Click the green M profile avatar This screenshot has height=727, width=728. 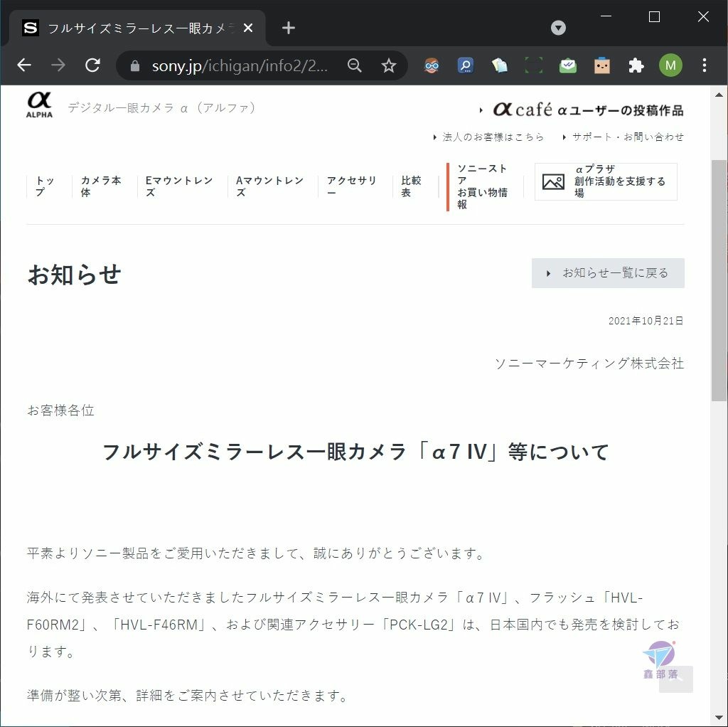tap(670, 65)
